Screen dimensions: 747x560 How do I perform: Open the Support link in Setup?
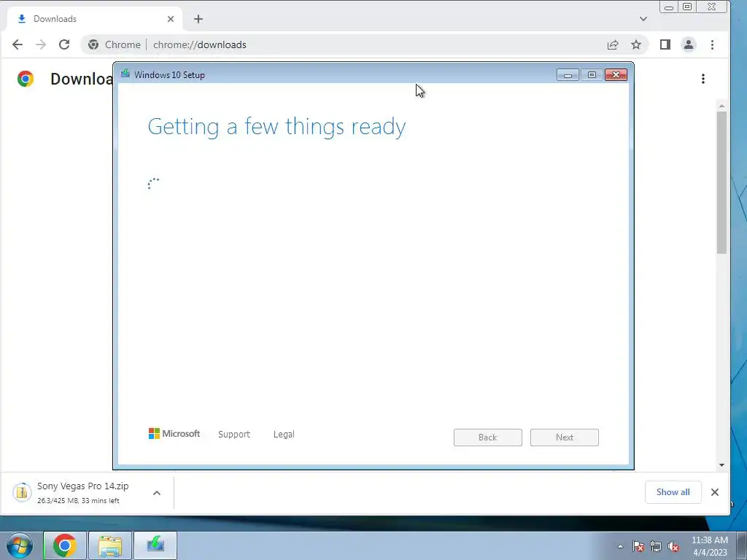(x=234, y=435)
